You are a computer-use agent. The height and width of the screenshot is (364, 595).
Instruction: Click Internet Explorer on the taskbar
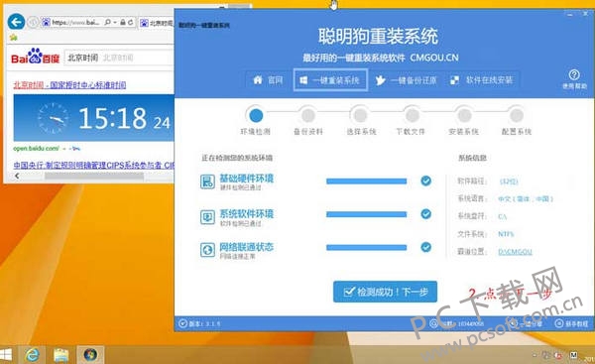point(33,355)
